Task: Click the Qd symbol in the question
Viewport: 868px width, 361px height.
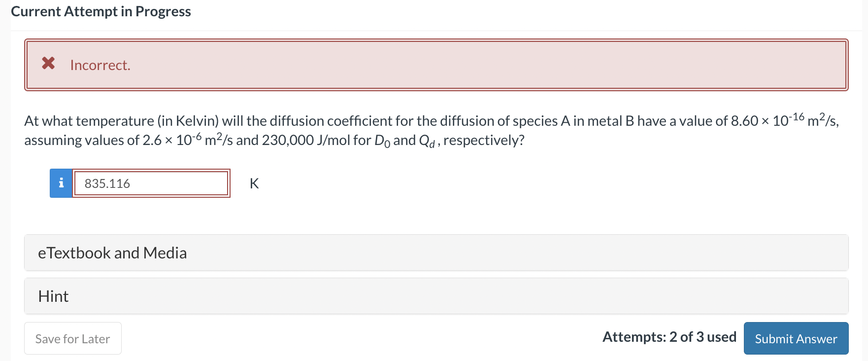Action: (x=427, y=141)
